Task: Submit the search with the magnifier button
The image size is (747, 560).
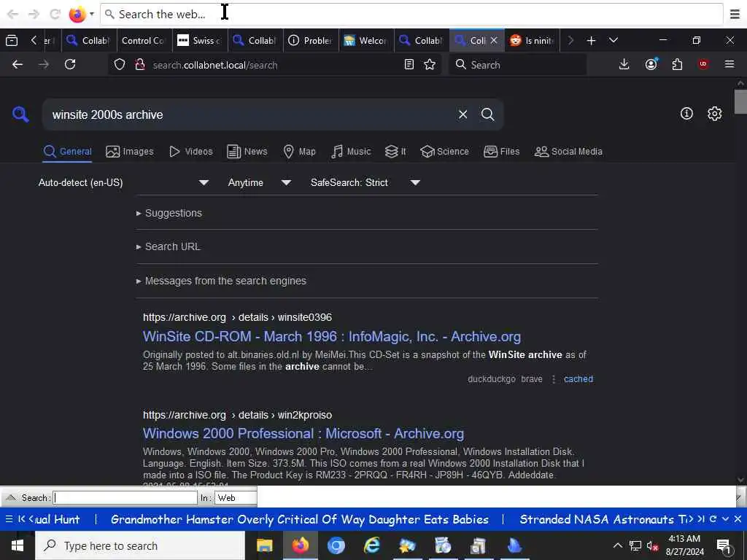Action: [x=487, y=114]
